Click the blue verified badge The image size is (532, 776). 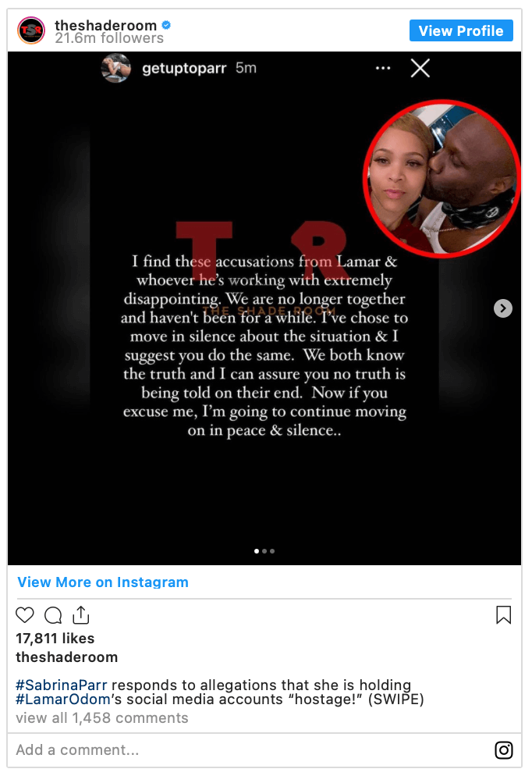coord(167,25)
